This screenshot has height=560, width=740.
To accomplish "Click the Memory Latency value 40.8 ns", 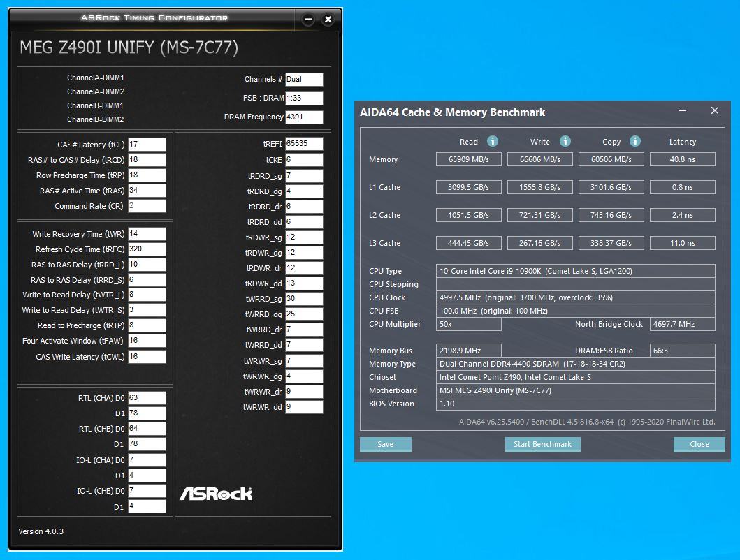I will (x=683, y=159).
